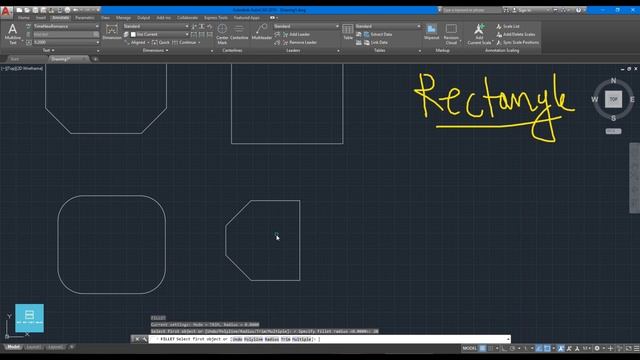The image size is (640, 360).
Task: Open the Output ribbon tab
Action: pyautogui.click(x=143, y=18)
